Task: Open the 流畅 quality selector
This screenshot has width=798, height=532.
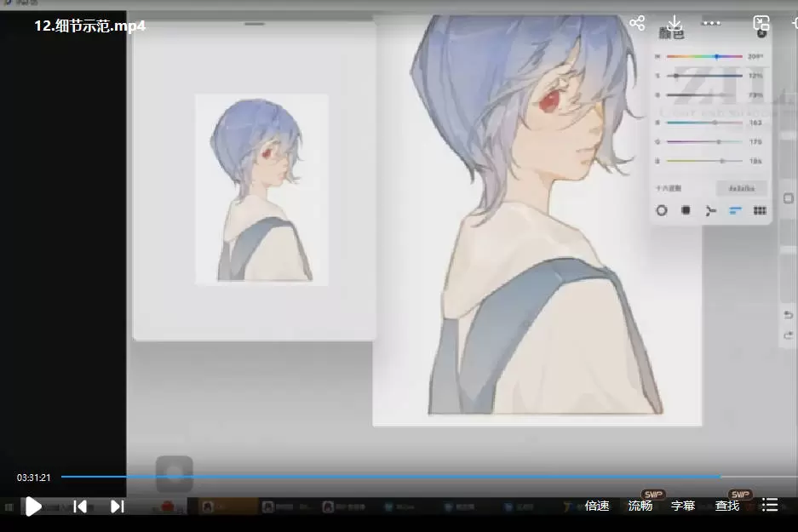Action: tap(640, 506)
